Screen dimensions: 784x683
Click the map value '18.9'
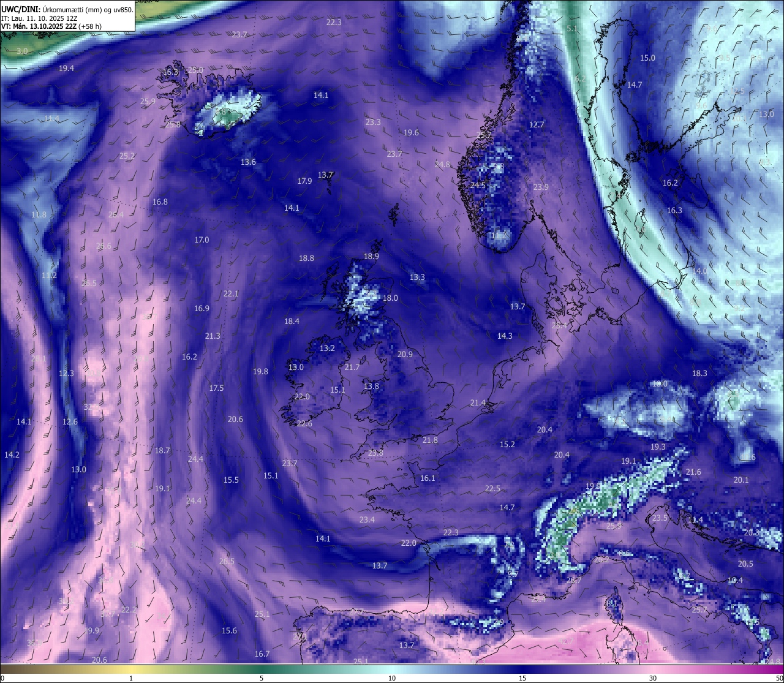coord(371,257)
